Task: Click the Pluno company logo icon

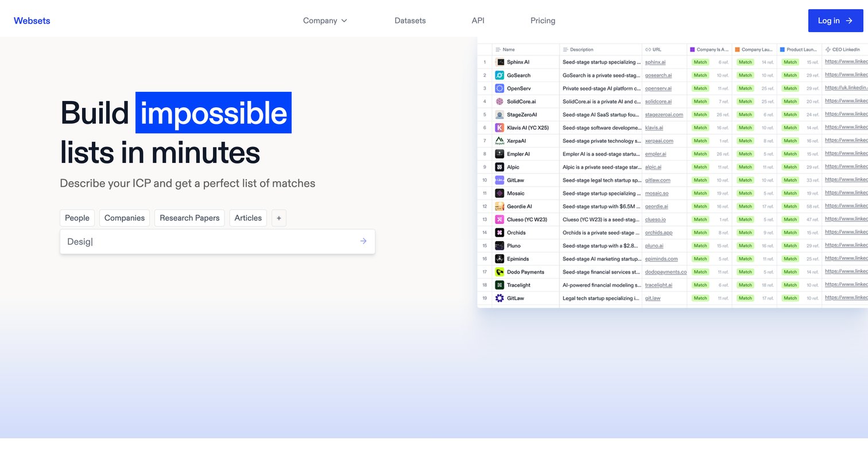Action: pos(500,246)
